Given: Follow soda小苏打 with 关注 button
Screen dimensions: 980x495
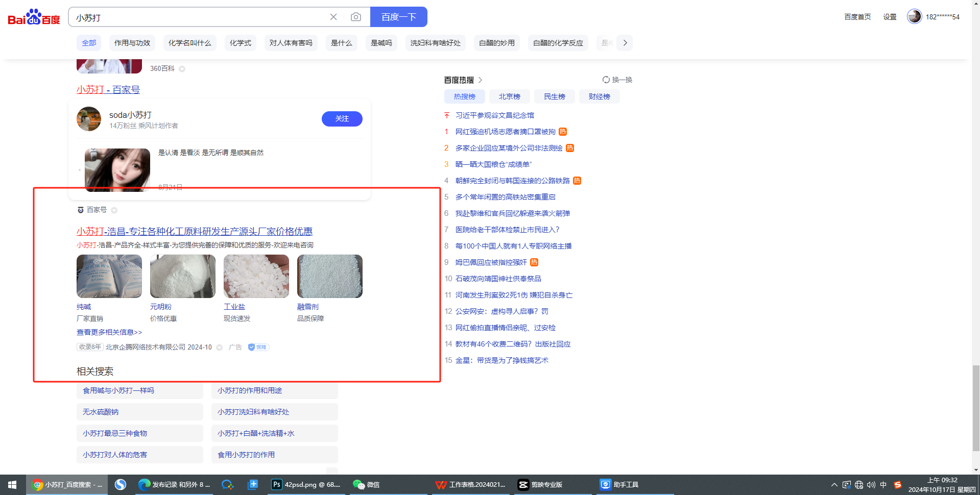Looking at the screenshot, I should [x=342, y=118].
